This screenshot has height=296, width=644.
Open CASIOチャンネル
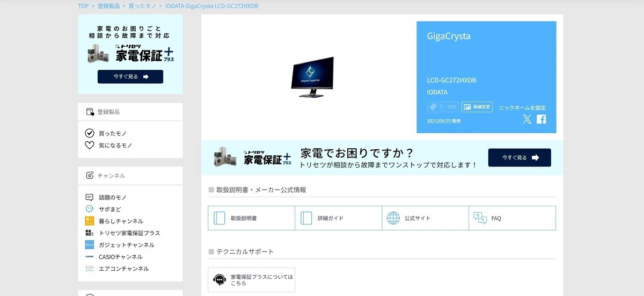[114, 256]
